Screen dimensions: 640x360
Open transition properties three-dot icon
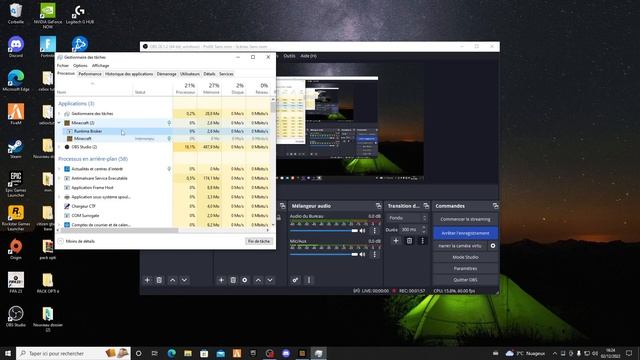click(x=422, y=241)
